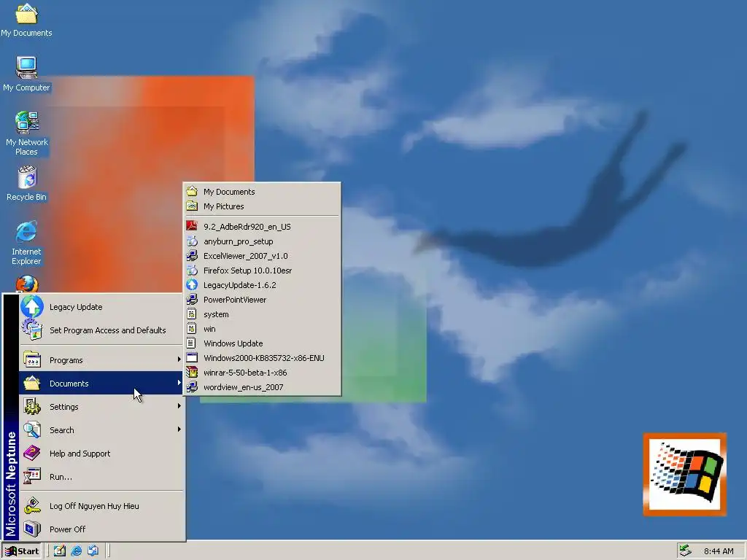Select the My Network Places desktop icon

click(x=27, y=133)
